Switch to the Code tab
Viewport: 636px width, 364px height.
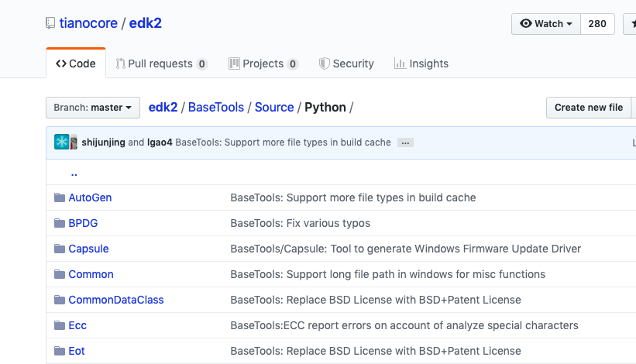(x=76, y=64)
